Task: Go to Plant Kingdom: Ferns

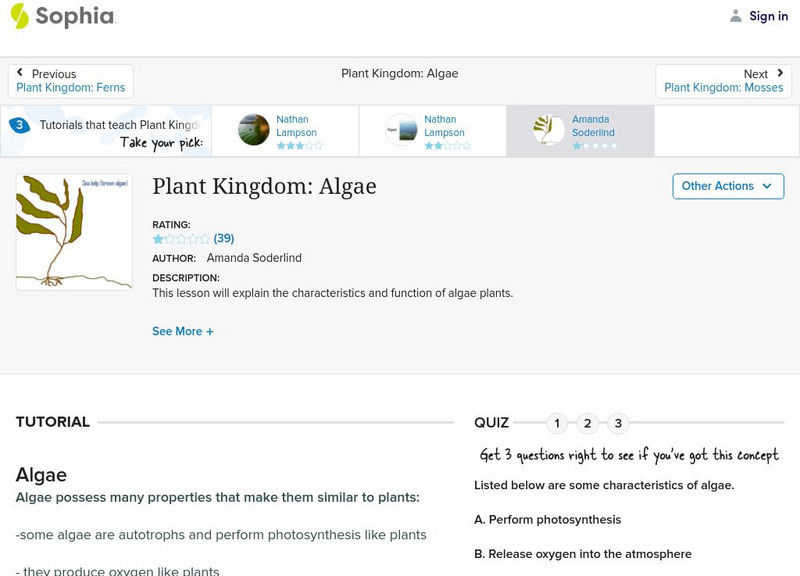Action: (x=70, y=86)
